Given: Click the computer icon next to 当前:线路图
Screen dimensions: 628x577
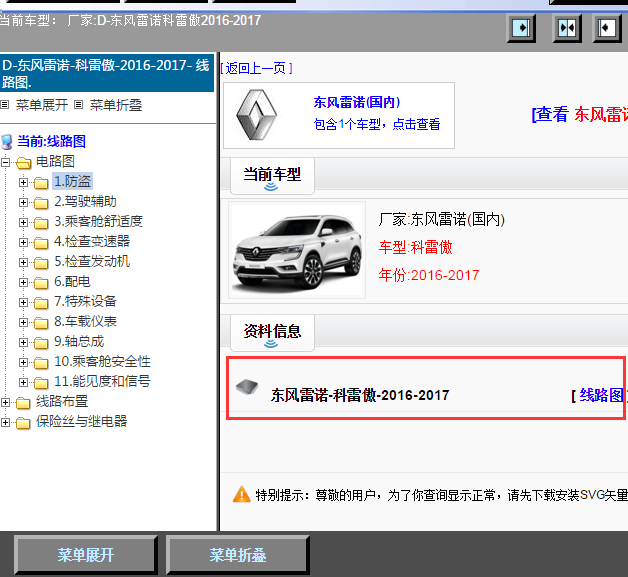Looking at the screenshot, I should point(7,142).
